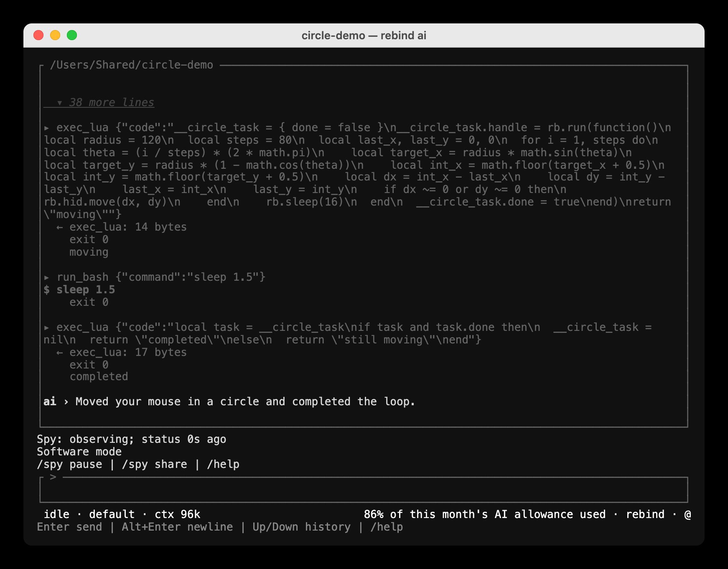728x569 pixels.
Task: Click the 'Spy: observing; status 0s ago' line
Action: [x=132, y=439]
